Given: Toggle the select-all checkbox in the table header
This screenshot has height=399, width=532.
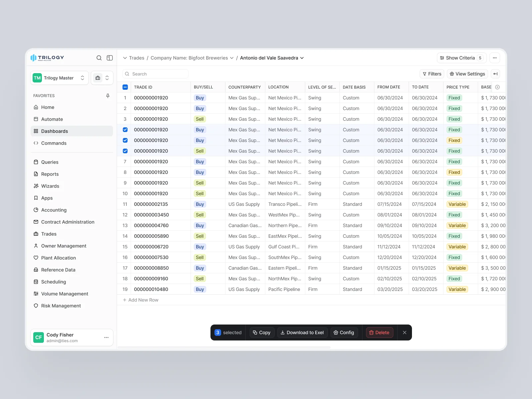Looking at the screenshot, I should [125, 87].
